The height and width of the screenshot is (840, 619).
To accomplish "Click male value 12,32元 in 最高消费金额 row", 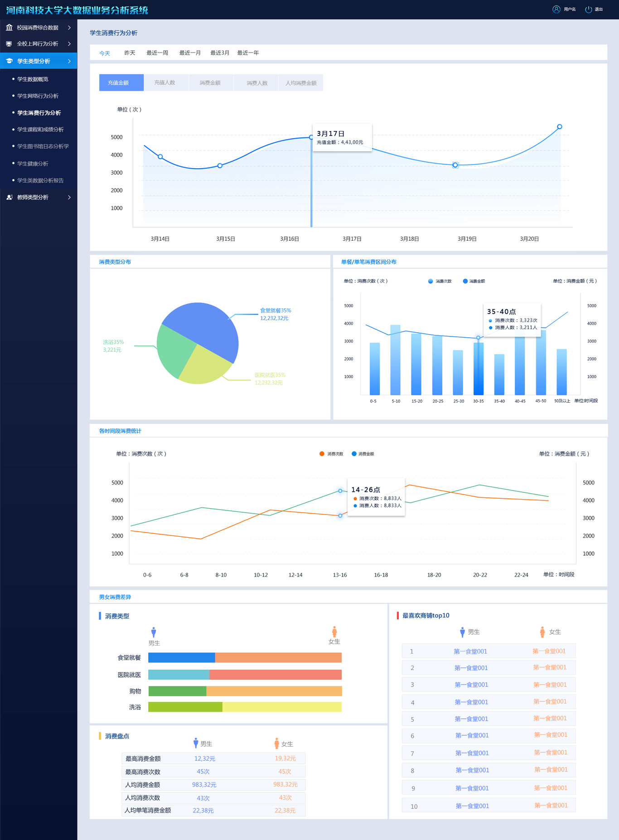I will [205, 758].
